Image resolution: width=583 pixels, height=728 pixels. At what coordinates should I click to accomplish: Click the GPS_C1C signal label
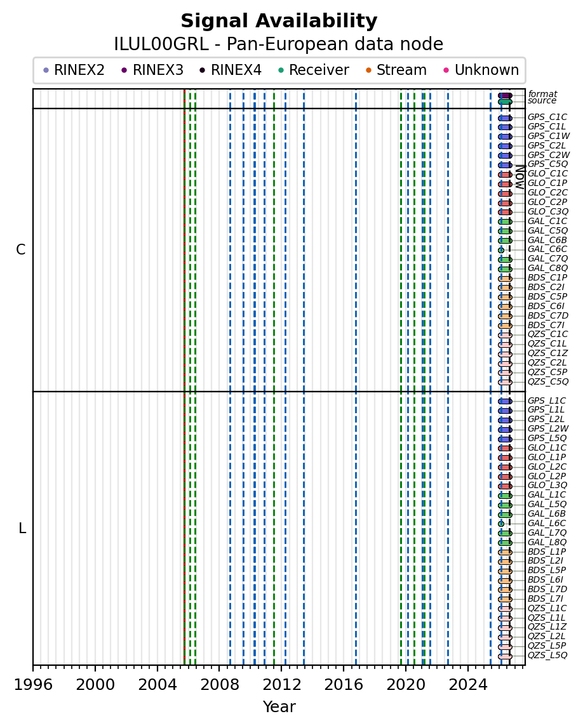[547, 117]
